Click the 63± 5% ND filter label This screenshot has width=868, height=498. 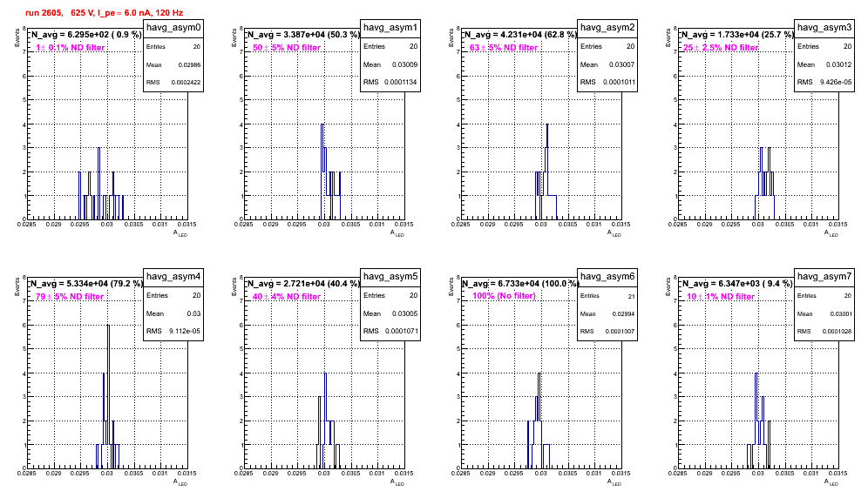click(x=504, y=48)
